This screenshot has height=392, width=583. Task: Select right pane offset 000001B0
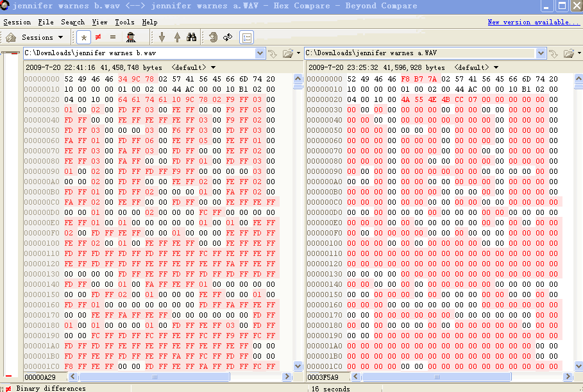[325, 356]
